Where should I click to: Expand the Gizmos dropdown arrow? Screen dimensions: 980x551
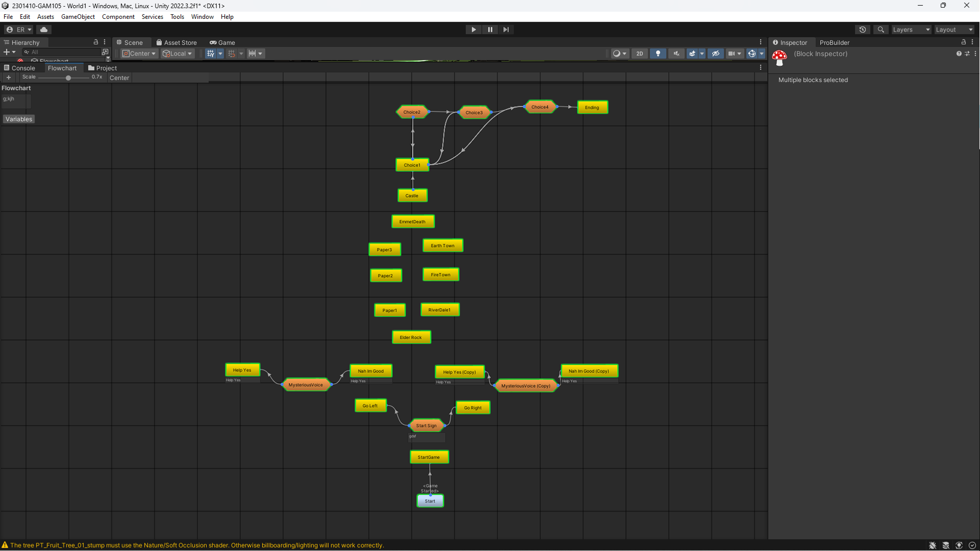[x=762, y=54]
